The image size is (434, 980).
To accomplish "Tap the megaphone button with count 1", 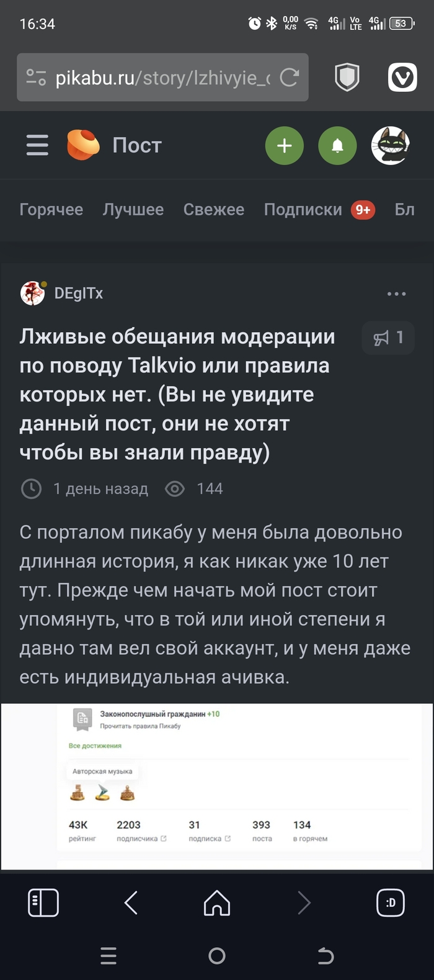I will (x=388, y=338).
